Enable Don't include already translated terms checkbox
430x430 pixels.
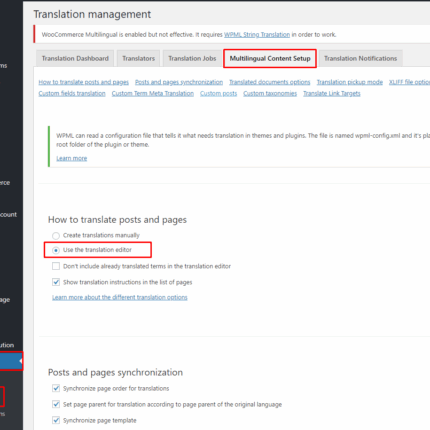point(56,266)
